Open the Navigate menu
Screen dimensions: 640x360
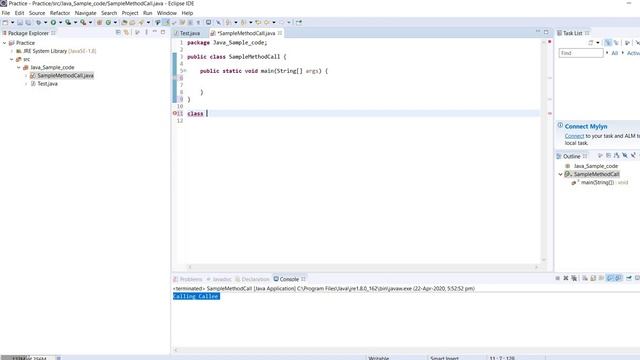pyautogui.click(x=85, y=13)
